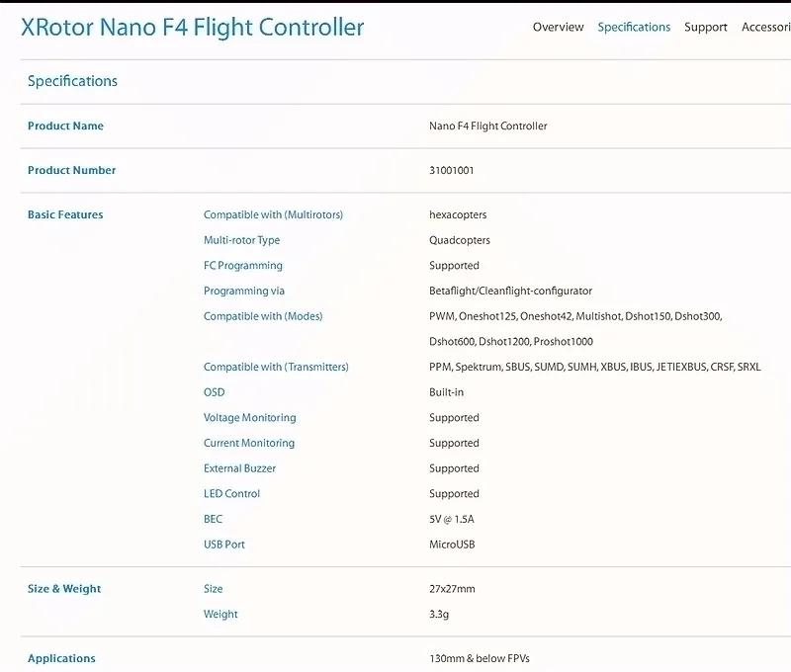Select the PPM, Spektrum, SBUS transmitters line
Viewport: 791px width, 672px height.
595,367
